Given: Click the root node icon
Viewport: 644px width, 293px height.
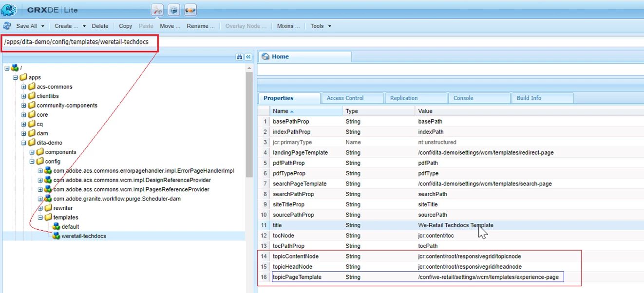Looking at the screenshot, I should (x=15, y=68).
